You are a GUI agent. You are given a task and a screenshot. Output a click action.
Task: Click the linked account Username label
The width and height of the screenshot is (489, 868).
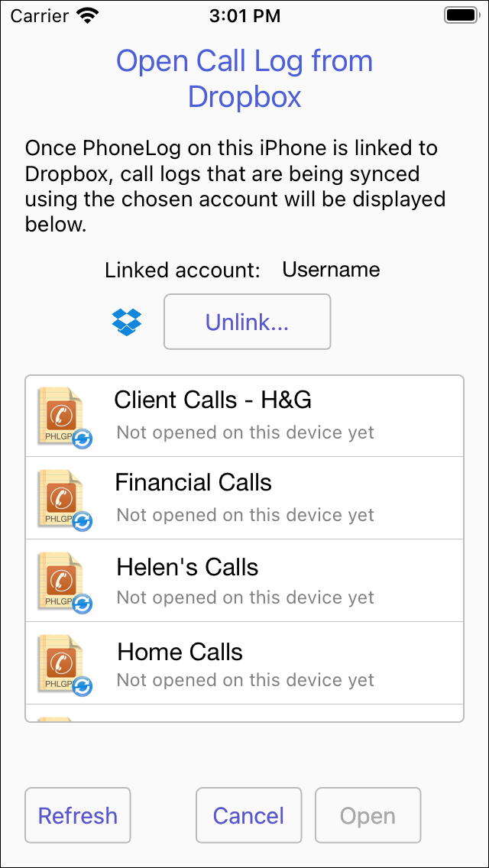[331, 270]
